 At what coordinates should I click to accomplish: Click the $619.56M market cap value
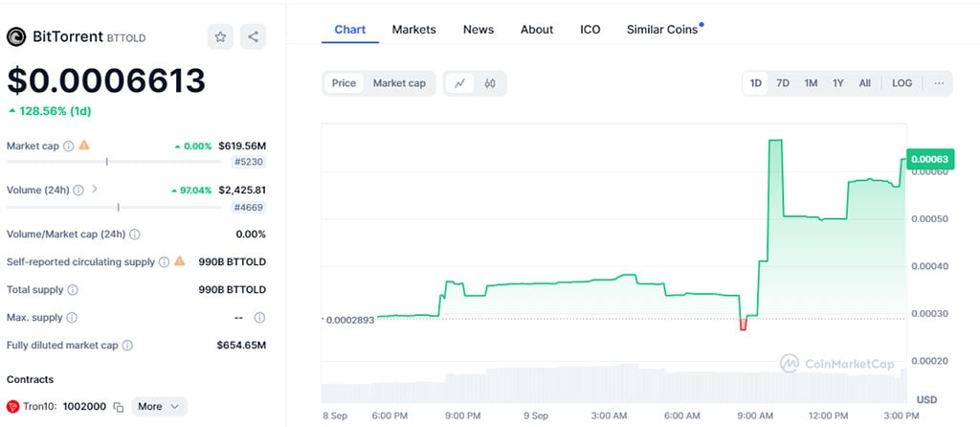(x=242, y=146)
